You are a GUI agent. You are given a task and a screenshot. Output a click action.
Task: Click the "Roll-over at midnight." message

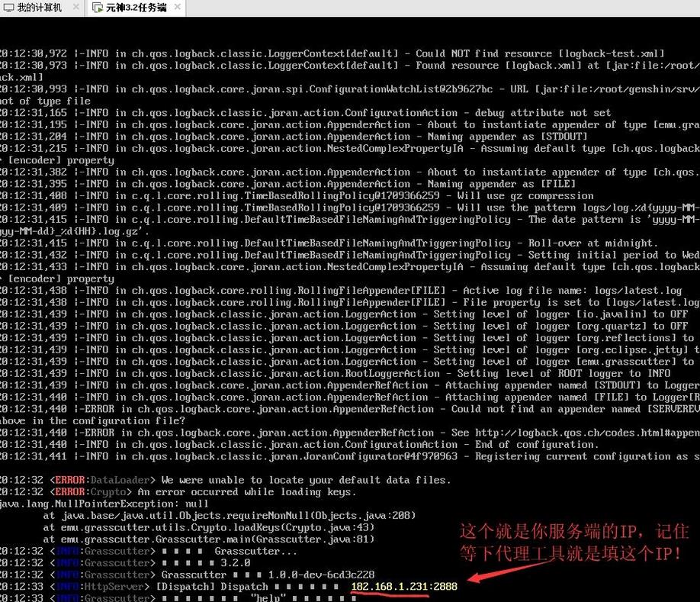(x=593, y=243)
